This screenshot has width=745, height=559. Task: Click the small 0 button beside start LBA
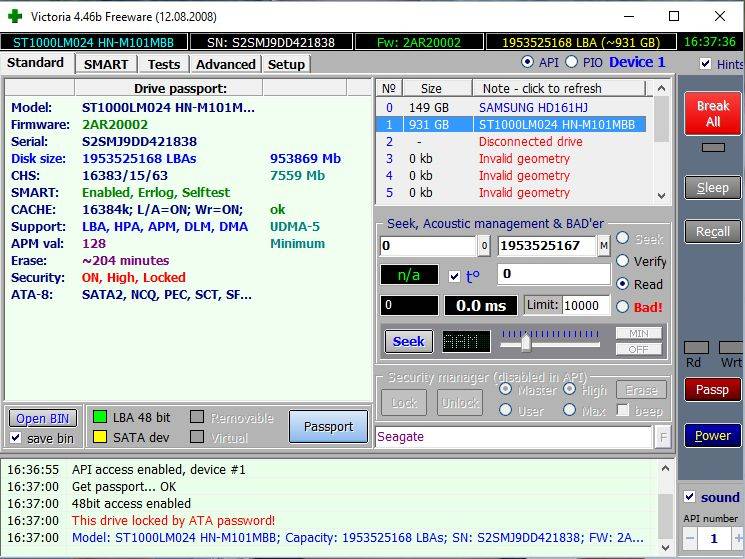pos(484,246)
